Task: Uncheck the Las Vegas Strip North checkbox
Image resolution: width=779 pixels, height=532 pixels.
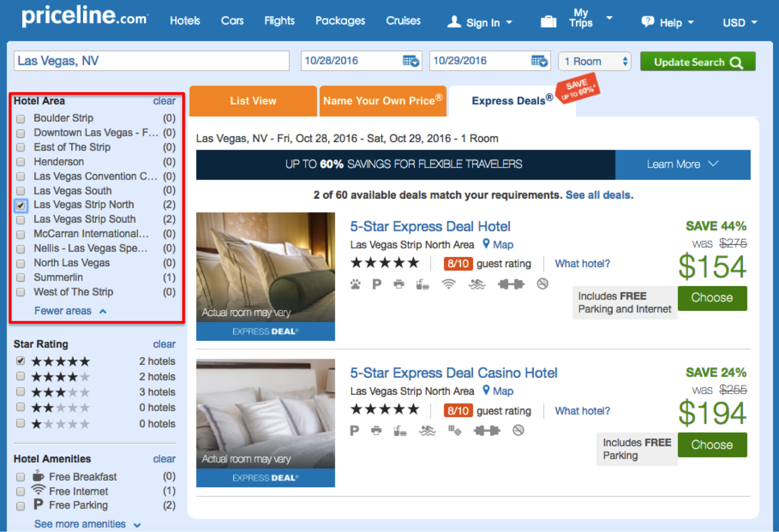Action: tap(21, 206)
